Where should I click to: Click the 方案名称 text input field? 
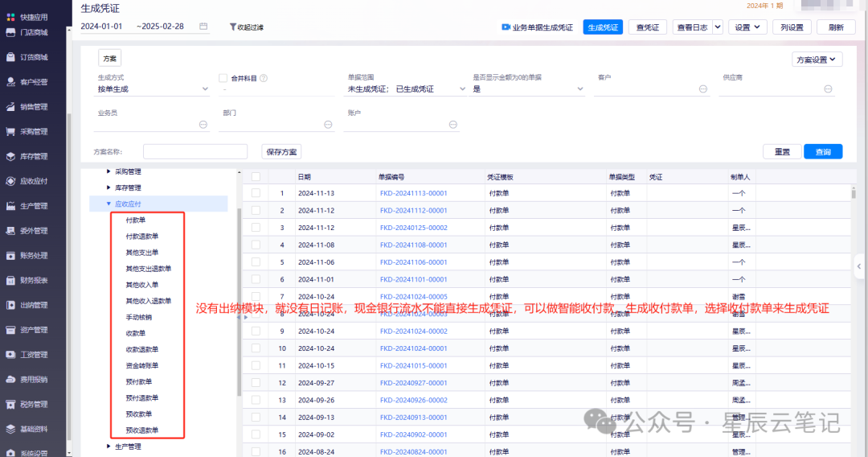click(x=195, y=152)
